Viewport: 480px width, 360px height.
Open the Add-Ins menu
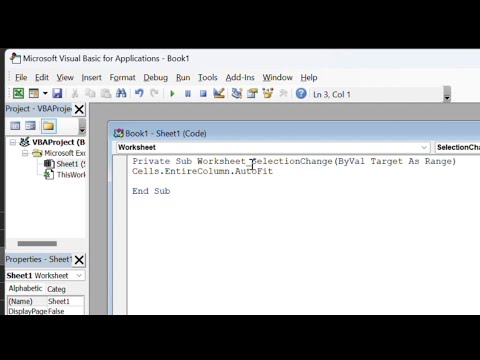(x=240, y=77)
